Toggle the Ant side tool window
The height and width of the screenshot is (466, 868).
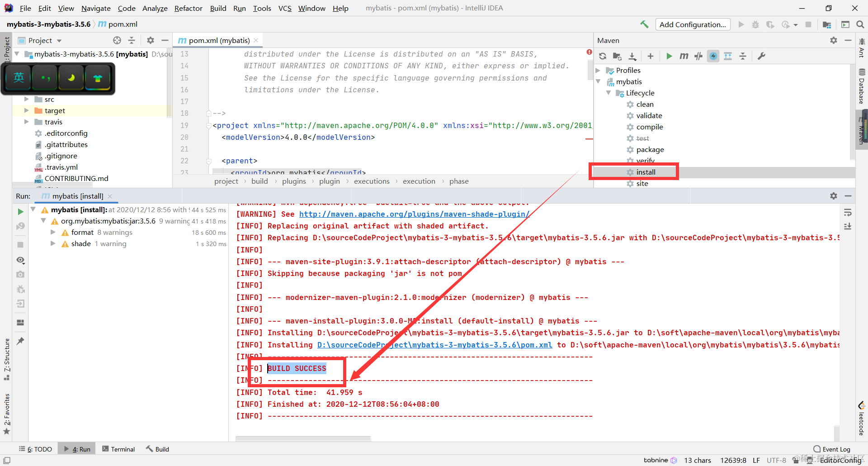pyautogui.click(x=862, y=48)
